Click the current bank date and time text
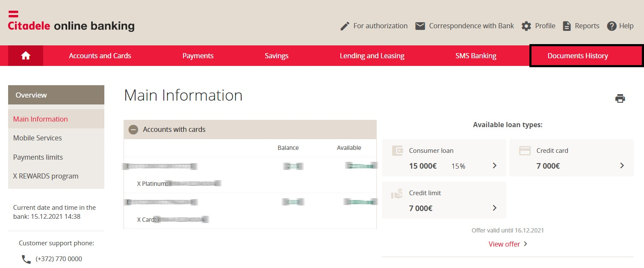The width and height of the screenshot is (644, 268). pyautogui.click(x=54, y=212)
